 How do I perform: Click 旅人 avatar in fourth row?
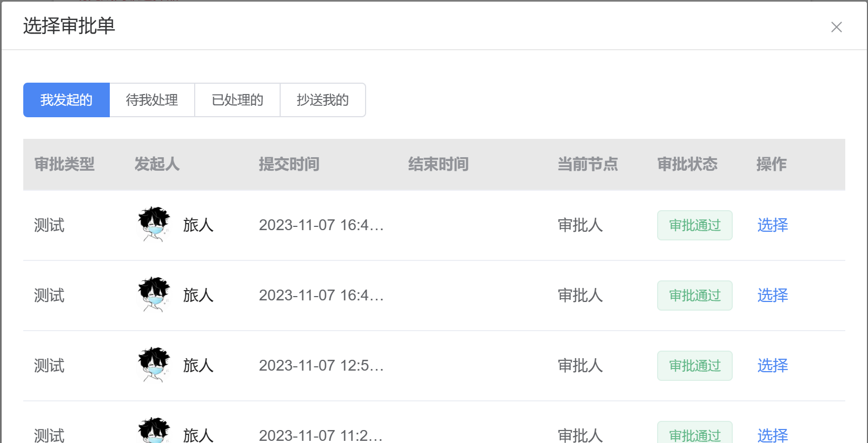pyautogui.click(x=154, y=430)
